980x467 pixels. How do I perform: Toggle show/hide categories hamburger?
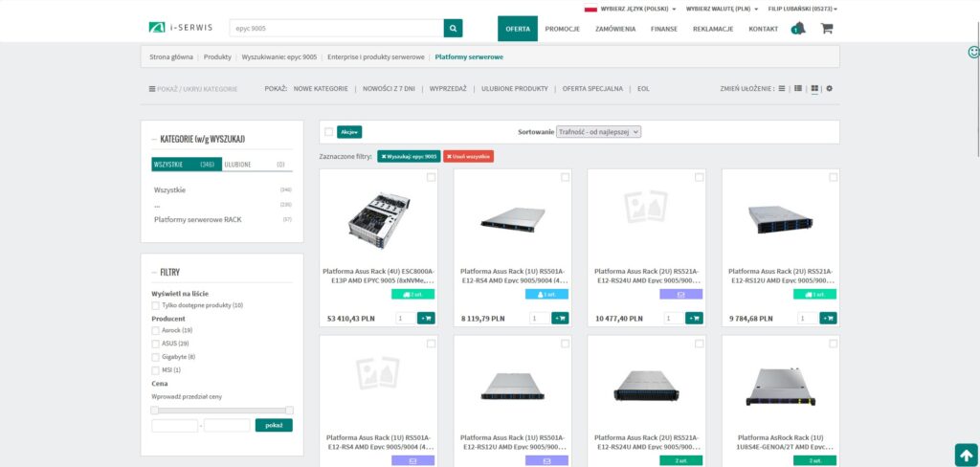(x=152, y=89)
